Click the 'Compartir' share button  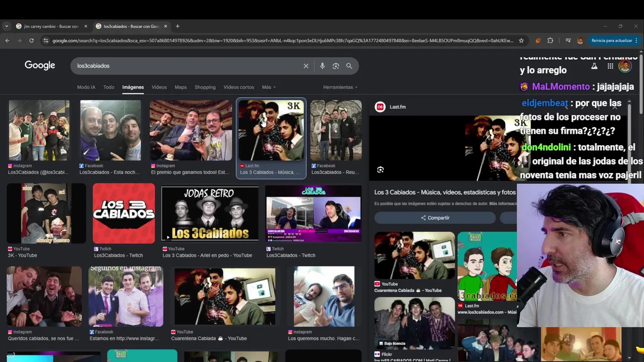[435, 218]
